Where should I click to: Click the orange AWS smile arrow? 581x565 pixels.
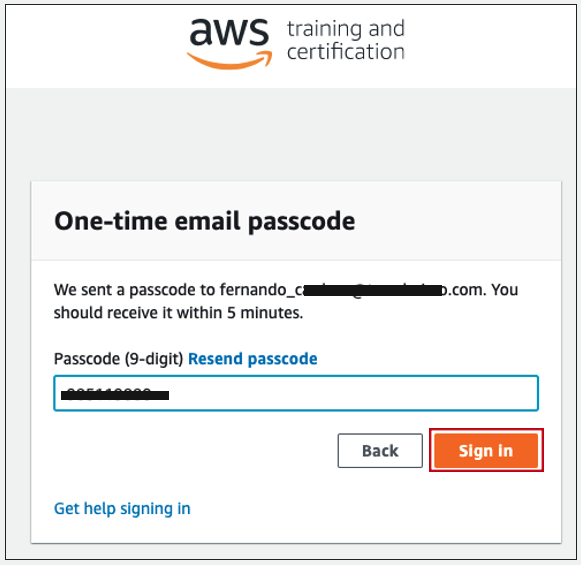tap(230, 61)
